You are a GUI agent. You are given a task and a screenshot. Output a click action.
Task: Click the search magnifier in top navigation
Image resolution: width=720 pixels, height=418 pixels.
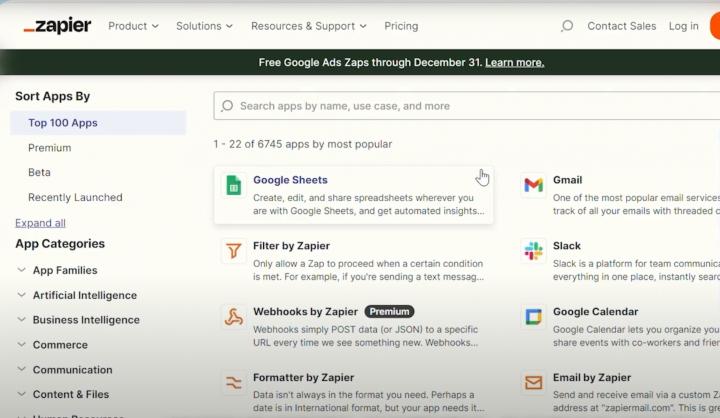pyautogui.click(x=567, y=26)
